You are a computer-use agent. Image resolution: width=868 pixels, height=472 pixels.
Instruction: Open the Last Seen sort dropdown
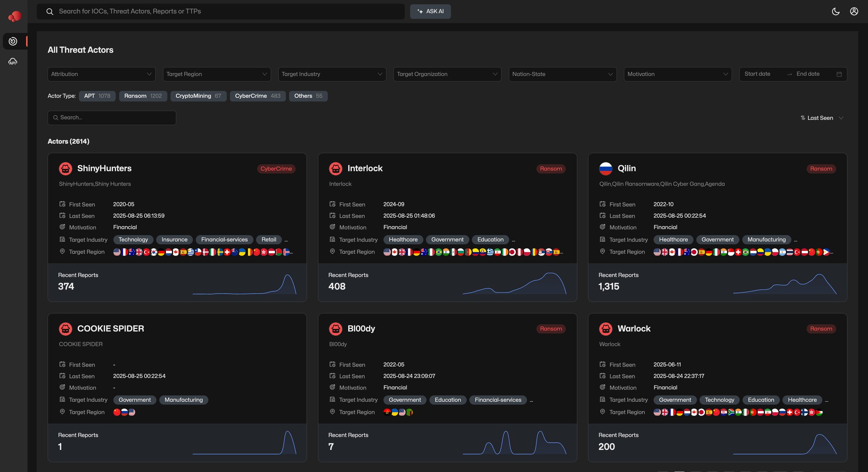pos(822,118)
